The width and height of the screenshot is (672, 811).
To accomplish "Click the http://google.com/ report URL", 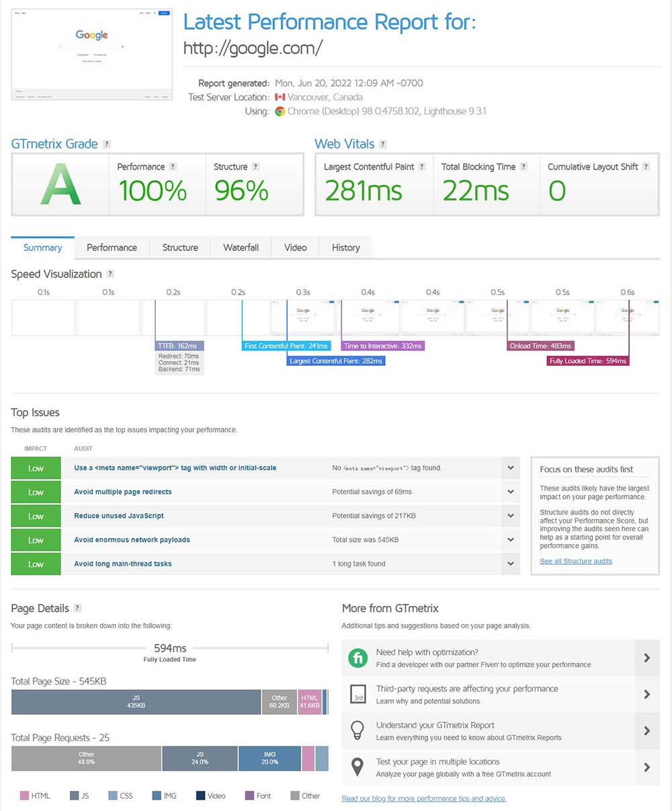I will (253, 48).
